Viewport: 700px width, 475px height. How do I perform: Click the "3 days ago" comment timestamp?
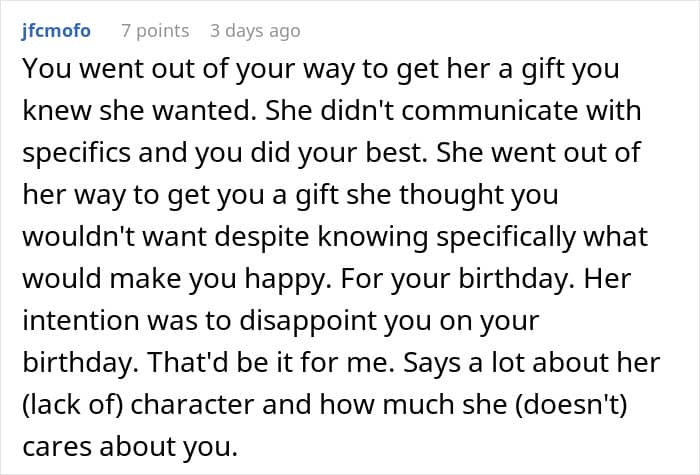click(255, 31)
